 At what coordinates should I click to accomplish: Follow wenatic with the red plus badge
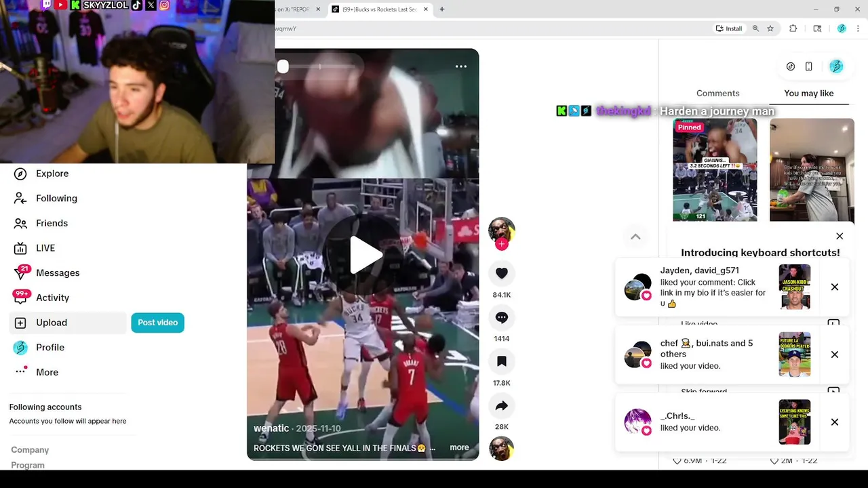click(502, 244)
